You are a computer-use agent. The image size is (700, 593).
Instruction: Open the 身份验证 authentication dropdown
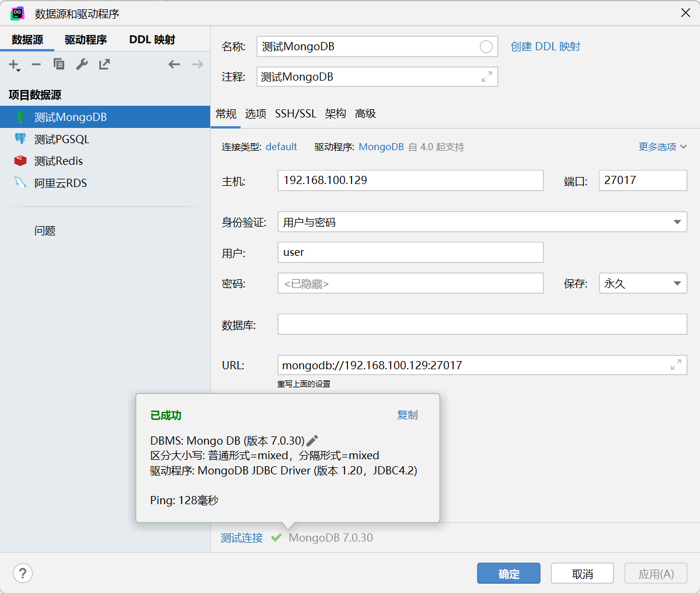point(482,222)
